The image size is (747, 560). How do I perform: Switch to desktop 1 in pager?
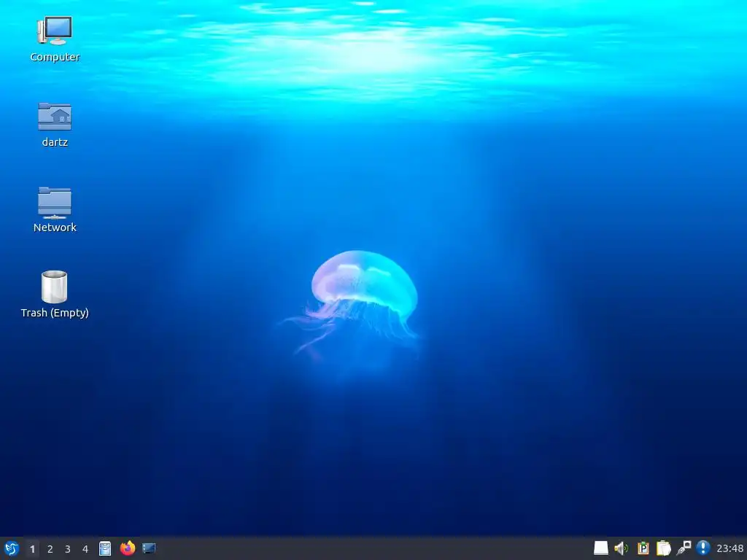click(32, 549)
